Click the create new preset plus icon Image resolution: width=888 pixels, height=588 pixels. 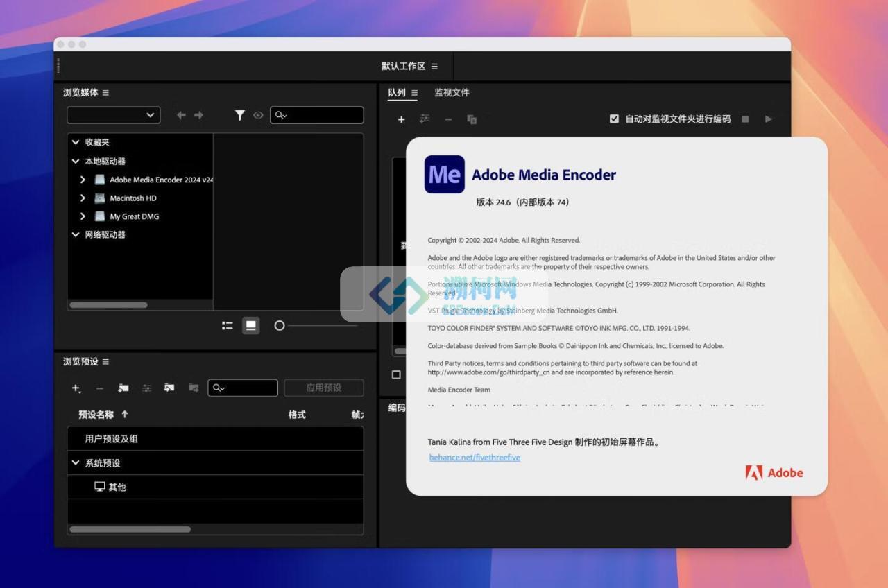[x=76, y=388]
